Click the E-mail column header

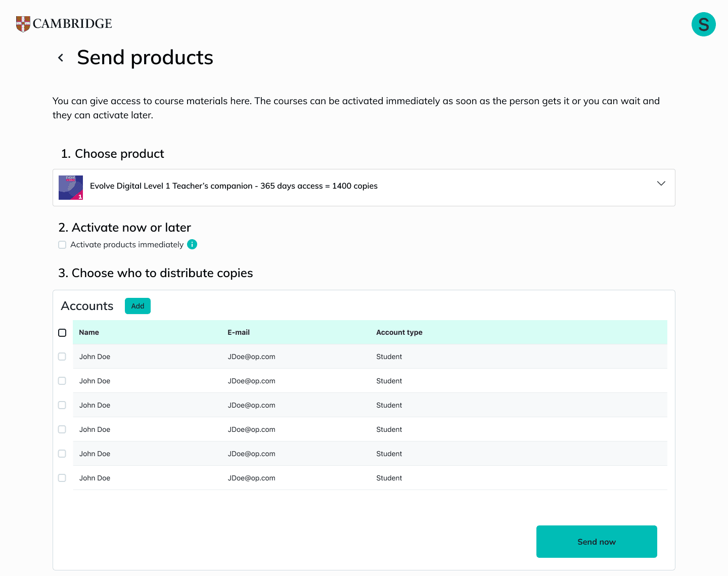[239, 332]
